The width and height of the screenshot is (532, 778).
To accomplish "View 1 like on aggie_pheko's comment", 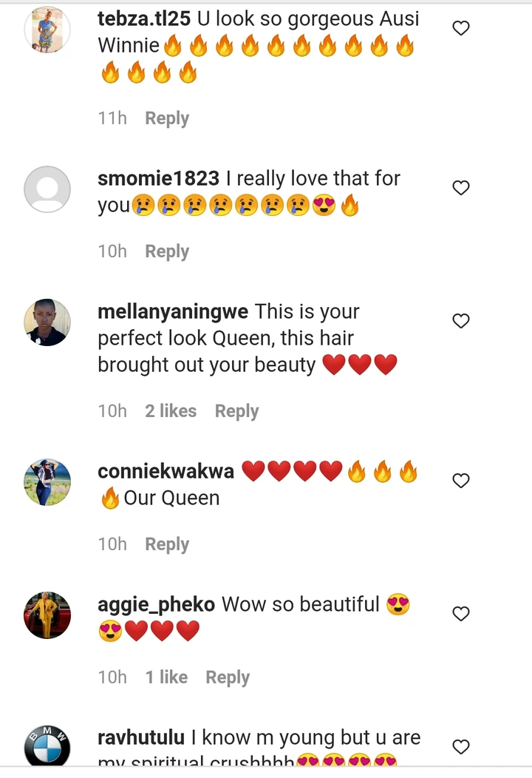I will (x=166, y=677).
